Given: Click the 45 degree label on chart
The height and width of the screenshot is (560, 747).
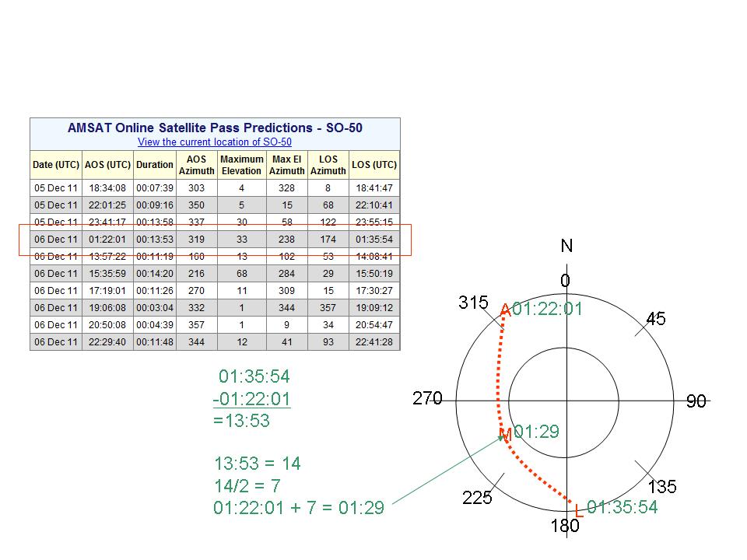Looking at the screenshot, I should click(656, 319).
